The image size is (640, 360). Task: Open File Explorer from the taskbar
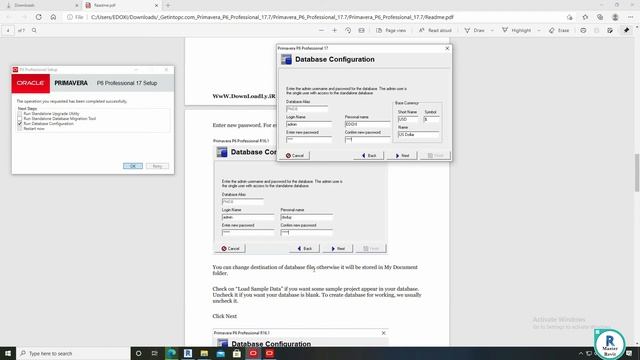[204, 353]
